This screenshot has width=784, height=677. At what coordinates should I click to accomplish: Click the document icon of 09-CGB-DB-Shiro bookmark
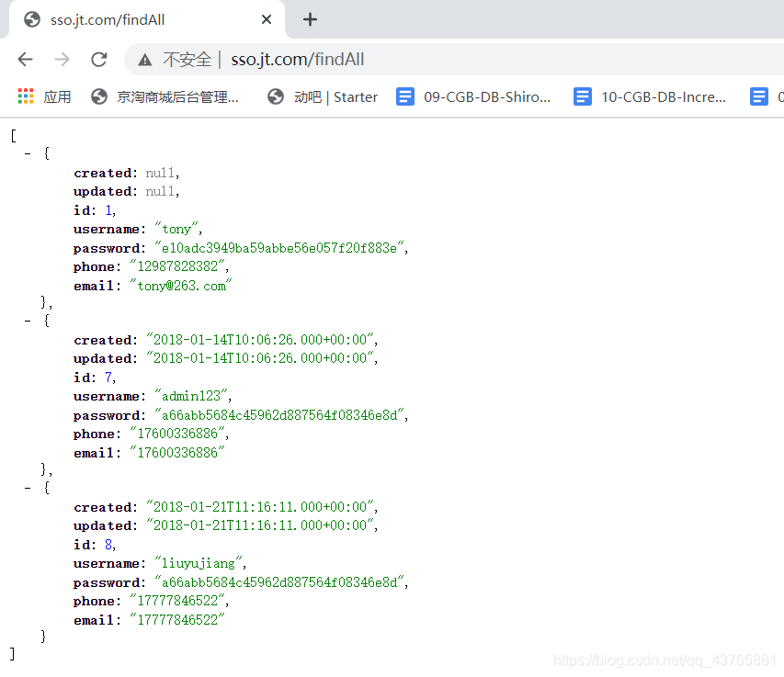[x=405, y=96]
